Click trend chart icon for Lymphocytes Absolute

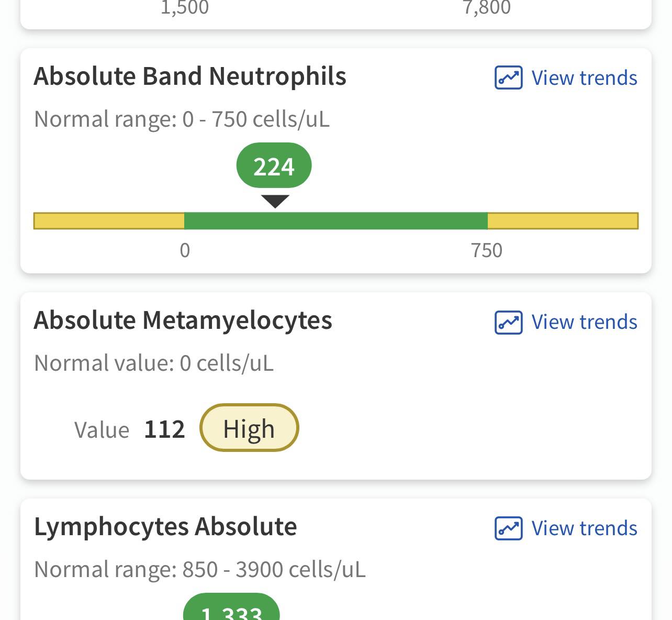tap(508, 528)
